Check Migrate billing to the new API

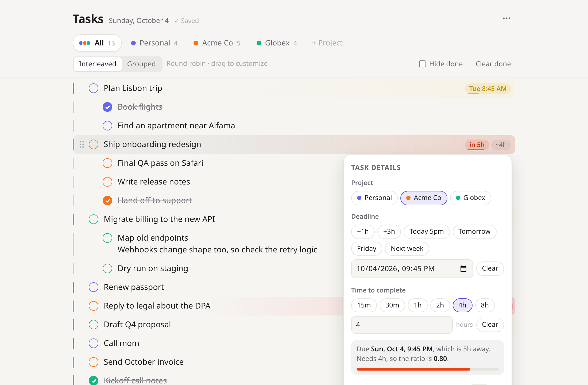pos(94,219)
